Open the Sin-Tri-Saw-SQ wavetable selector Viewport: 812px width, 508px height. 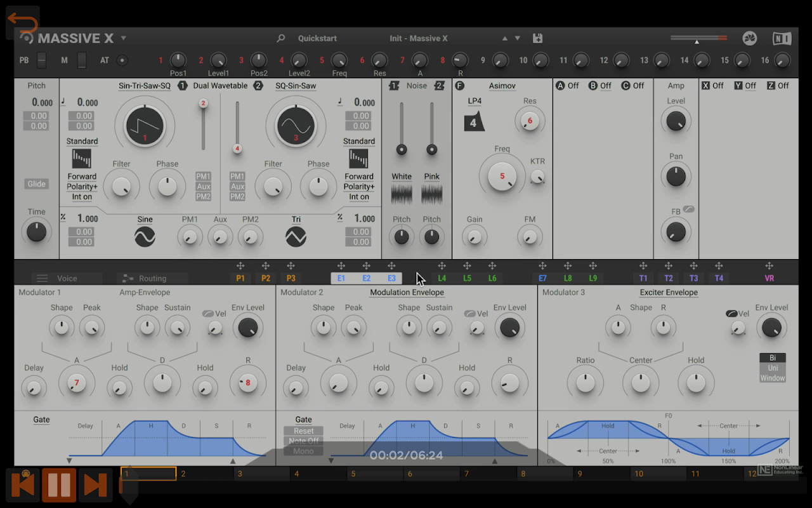[x=145, y=86]
